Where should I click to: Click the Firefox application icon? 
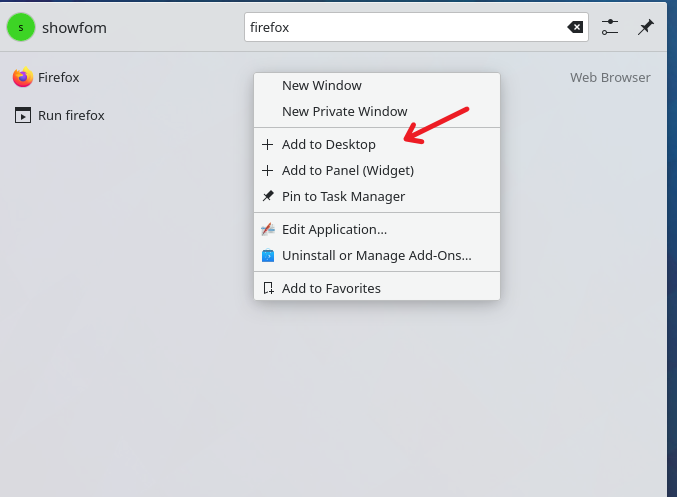pos(22,77)
